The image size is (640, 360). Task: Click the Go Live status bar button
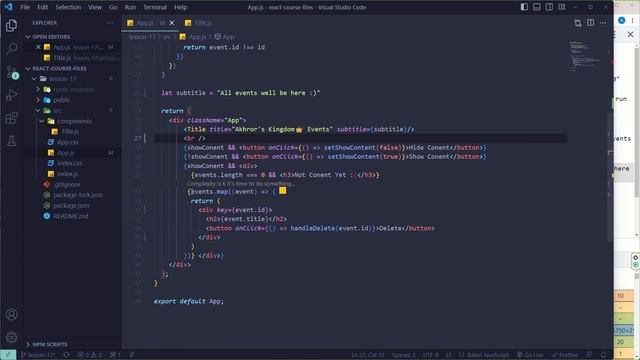(530, 355)
